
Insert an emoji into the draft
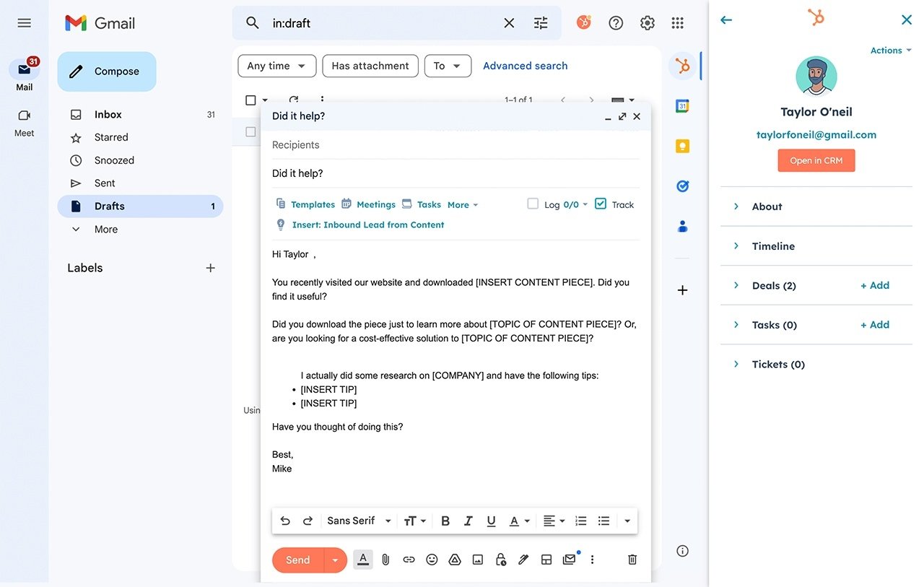(432, 559)
